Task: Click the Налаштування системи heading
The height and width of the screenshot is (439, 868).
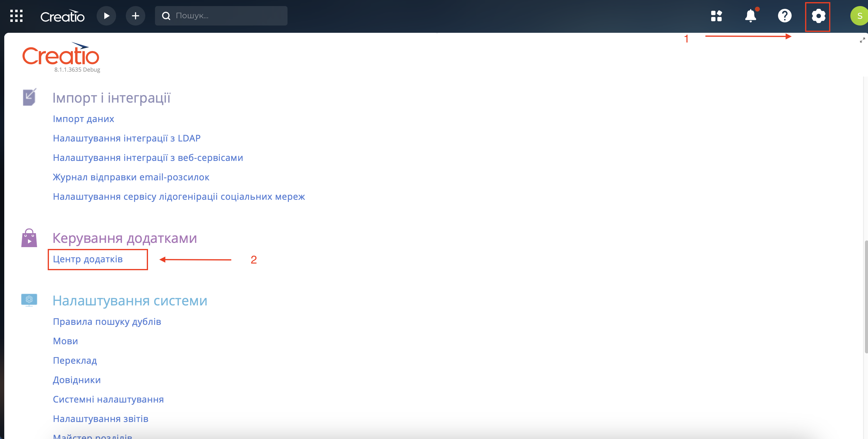Action: [130, 301]
